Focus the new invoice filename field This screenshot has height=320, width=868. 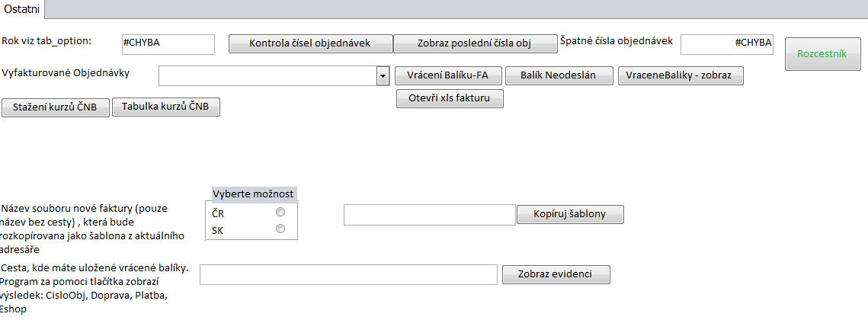point(429,215)
